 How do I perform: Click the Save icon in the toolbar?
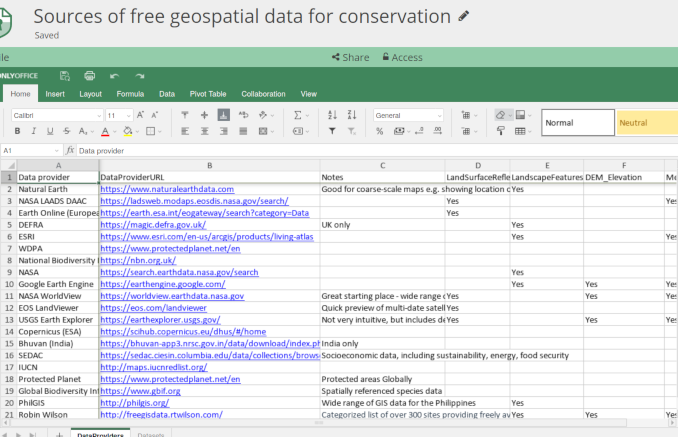(x=65, y=76)
